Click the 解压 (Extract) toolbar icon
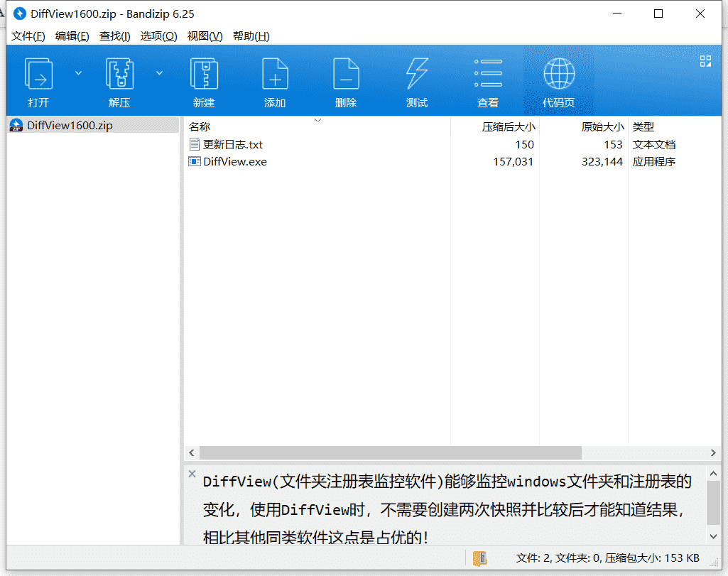Screen dimensions: 728x576 click(120, 73)
